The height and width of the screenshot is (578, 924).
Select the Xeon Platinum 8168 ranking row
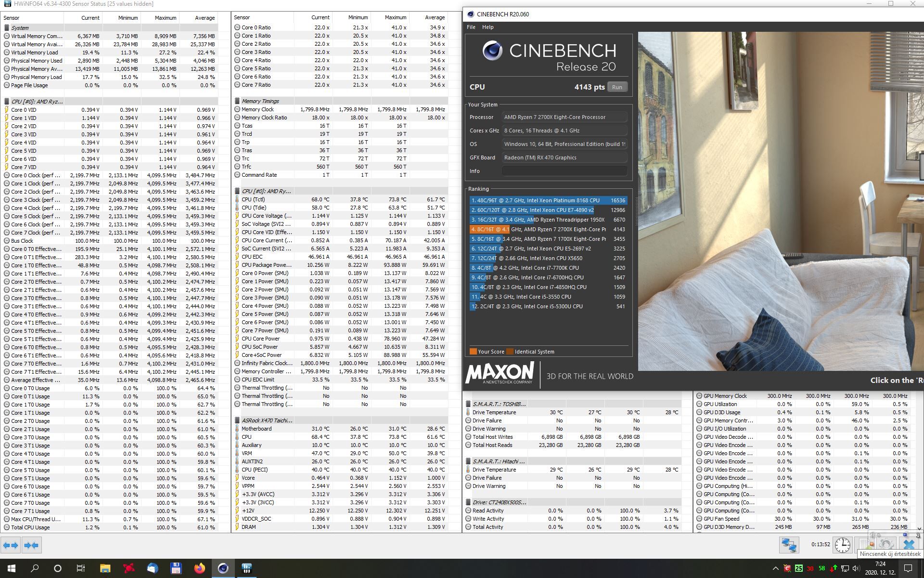[x=548, y=200]
